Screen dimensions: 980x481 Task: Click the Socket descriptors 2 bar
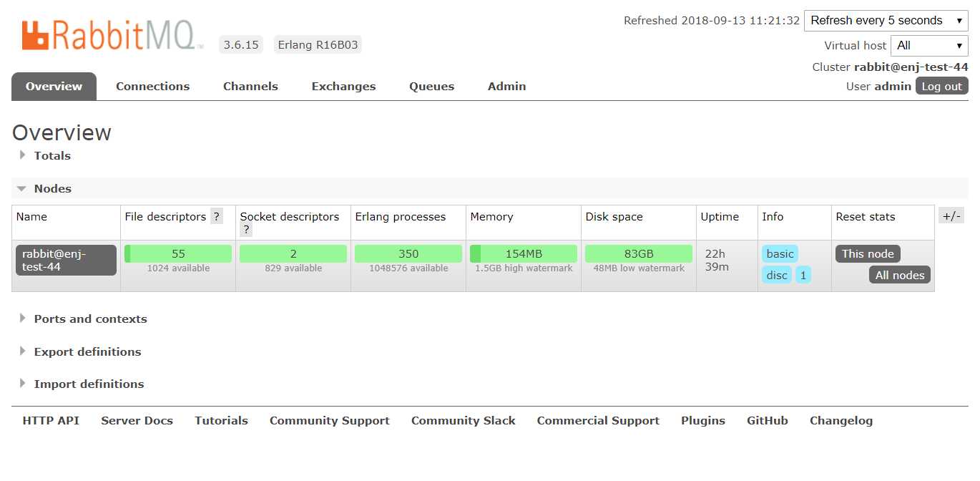293,253
